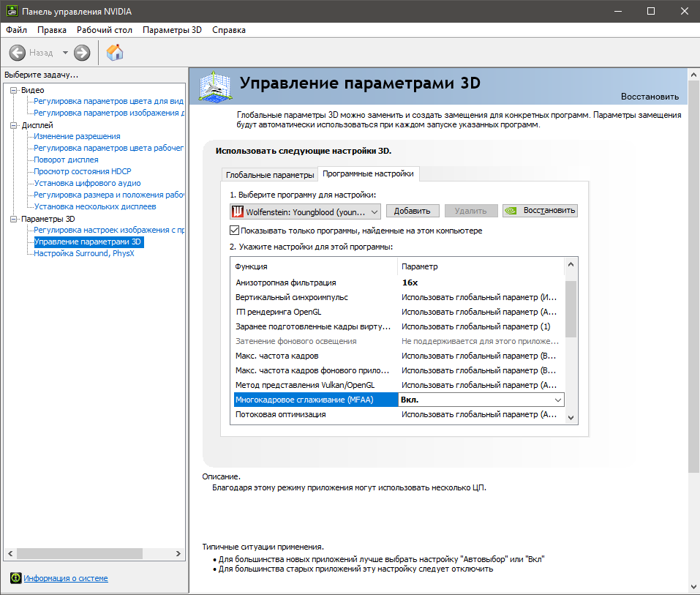Open Настройка Surround, PhysX page
The height and width of the screenshot is (595, 700).
(x=84, y=253)
